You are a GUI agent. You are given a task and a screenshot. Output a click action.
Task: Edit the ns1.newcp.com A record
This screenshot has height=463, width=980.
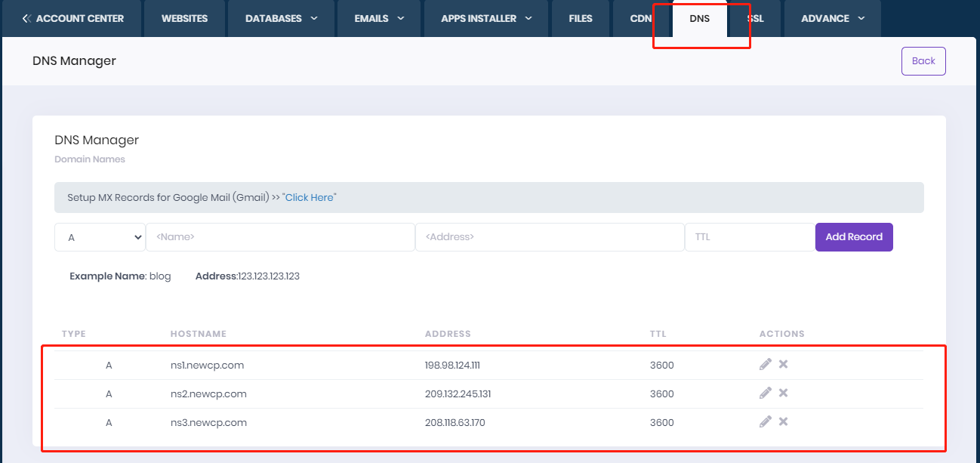[x=765, y=364]
